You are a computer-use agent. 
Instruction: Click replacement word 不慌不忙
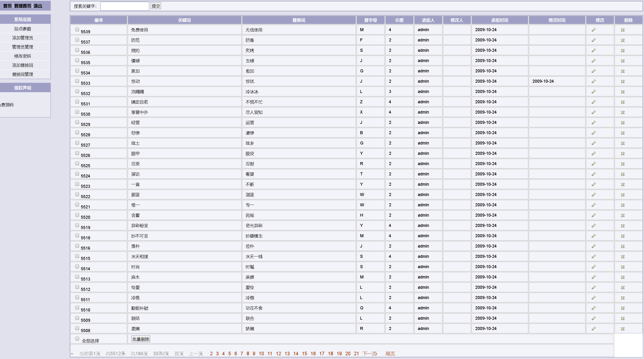point(254,102)
